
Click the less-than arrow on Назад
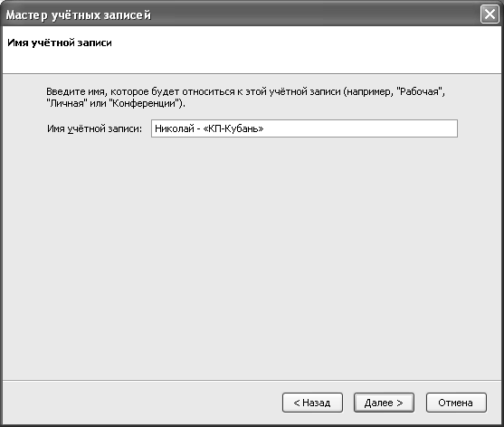297,403
